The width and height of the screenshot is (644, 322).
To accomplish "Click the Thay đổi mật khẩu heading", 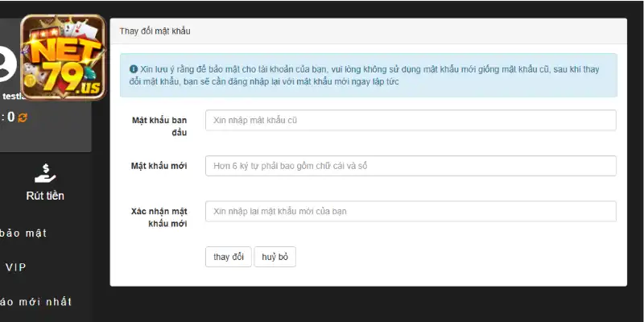I will click(155, 31).
